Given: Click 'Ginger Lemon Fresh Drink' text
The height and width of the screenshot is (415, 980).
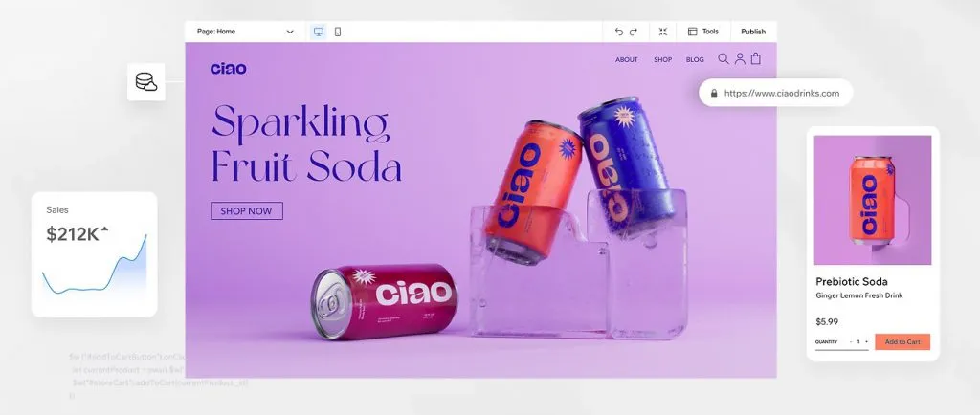Looking at the screenshot, I should pyautogui.click(x=858, y=295).
